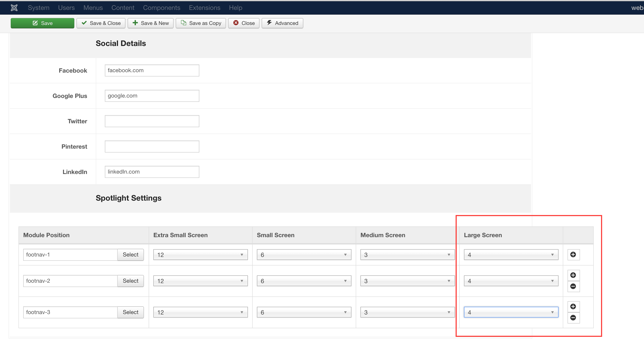Image resolution: width=644 pixels, height=348 pixels.
Task: Click Save & New toolbar button
Action: click(151, 23)
